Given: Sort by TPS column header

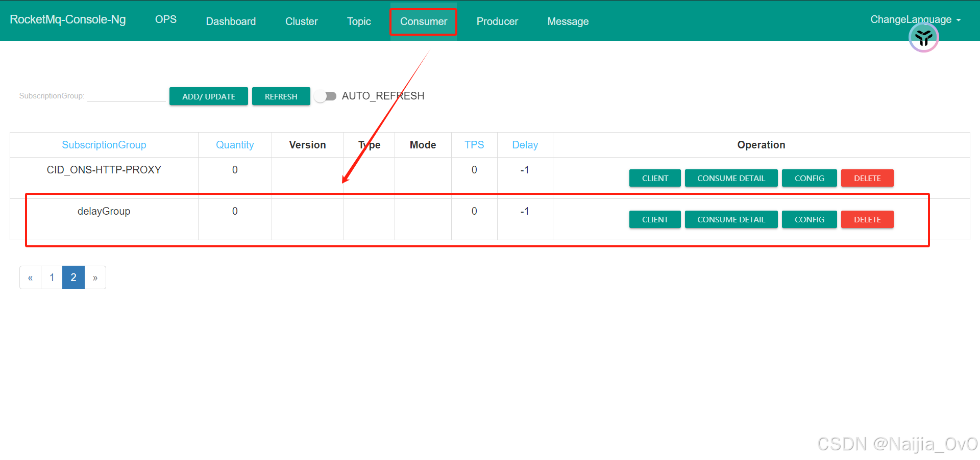Looking at the screenshot, I should 474,145.
